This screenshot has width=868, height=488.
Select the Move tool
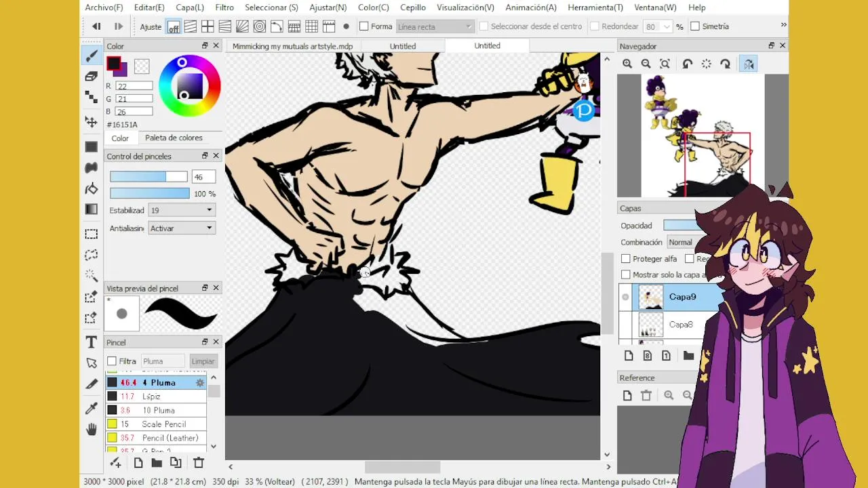[x=92, y=121]
